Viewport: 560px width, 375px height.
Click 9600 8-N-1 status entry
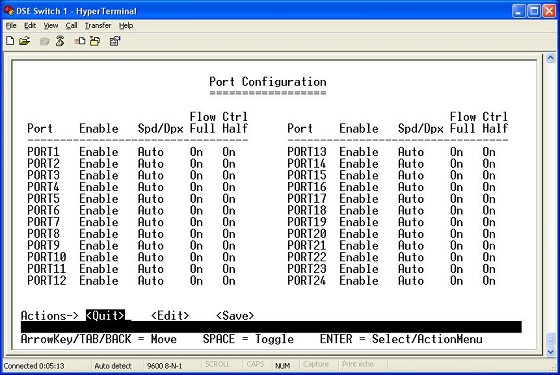pos(165,366)
